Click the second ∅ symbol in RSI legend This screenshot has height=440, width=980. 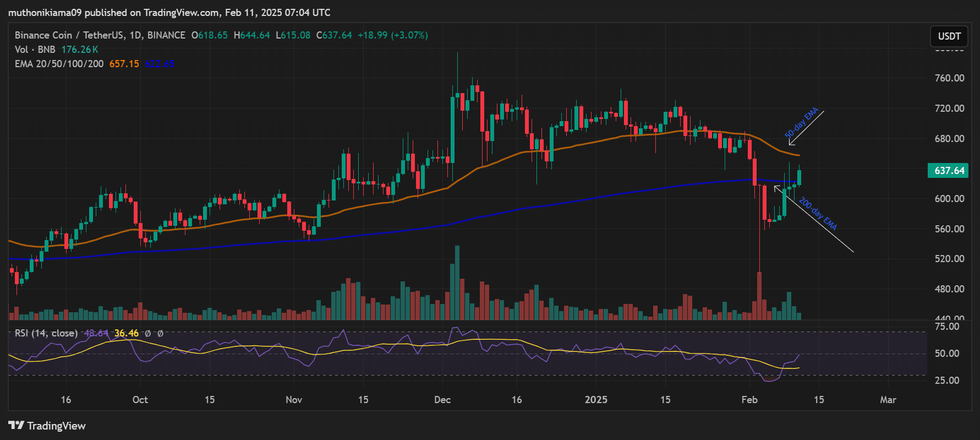tap(160, 333)
